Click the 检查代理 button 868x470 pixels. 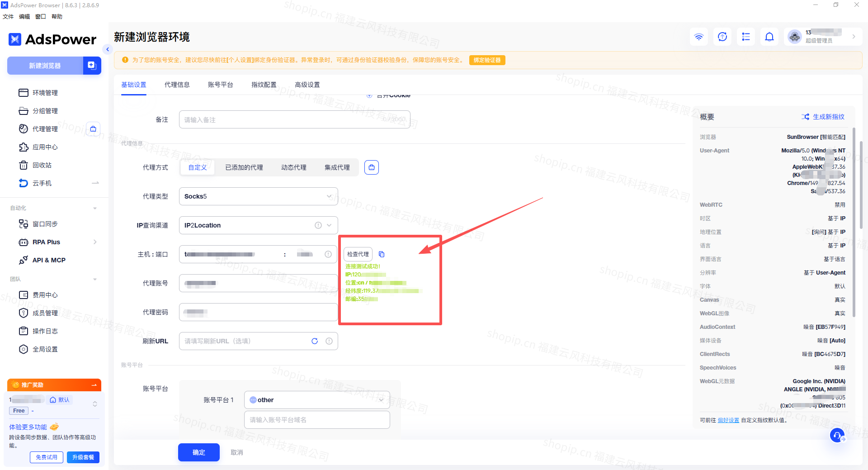pos(358,254)
